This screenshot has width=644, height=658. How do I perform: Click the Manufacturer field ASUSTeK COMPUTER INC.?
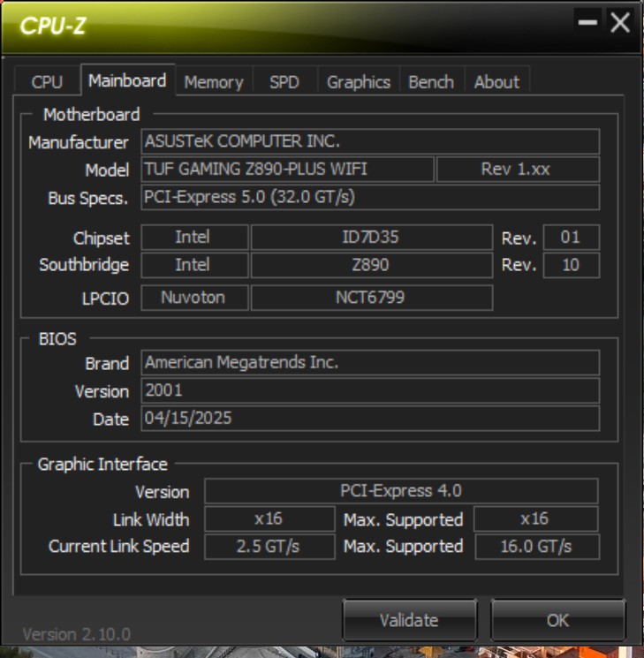click(370, 141)
